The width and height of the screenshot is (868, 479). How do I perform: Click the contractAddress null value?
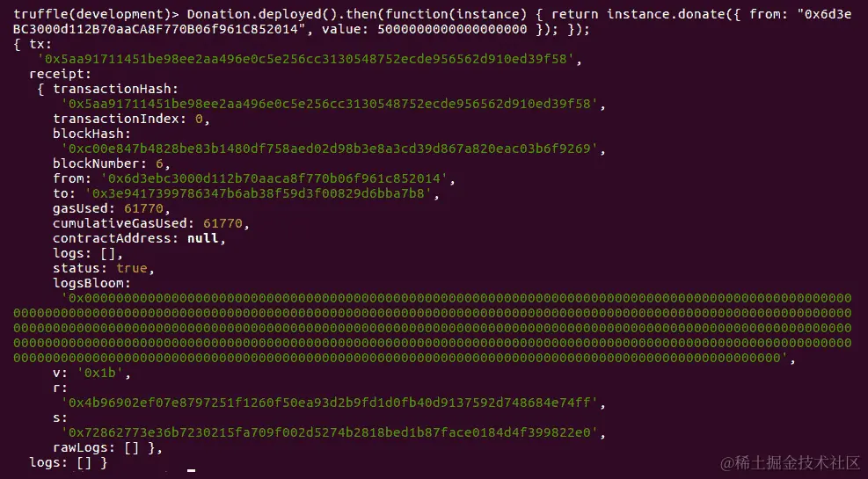202,238
